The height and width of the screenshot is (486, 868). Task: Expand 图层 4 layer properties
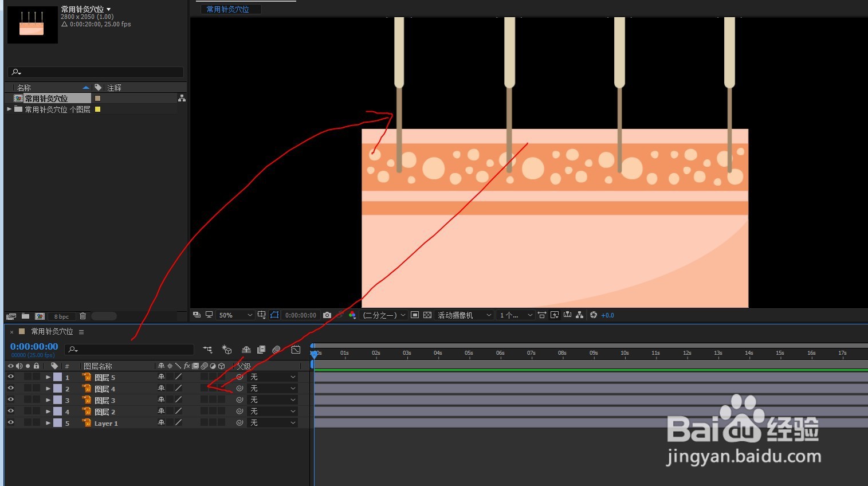click(x=48, y=389)
